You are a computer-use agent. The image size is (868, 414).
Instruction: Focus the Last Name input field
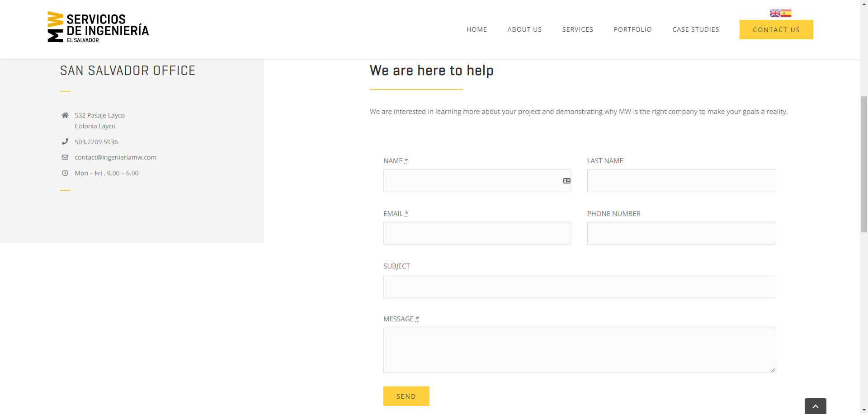pyautogui.click(x=681, y=181)
